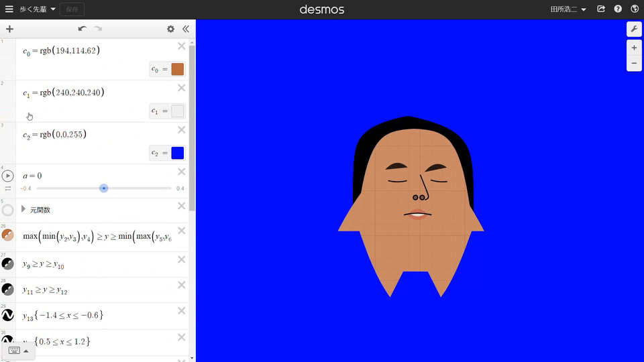Play the slider a animation
Viewport: 644px width, 362px height.
click(7, 176)
